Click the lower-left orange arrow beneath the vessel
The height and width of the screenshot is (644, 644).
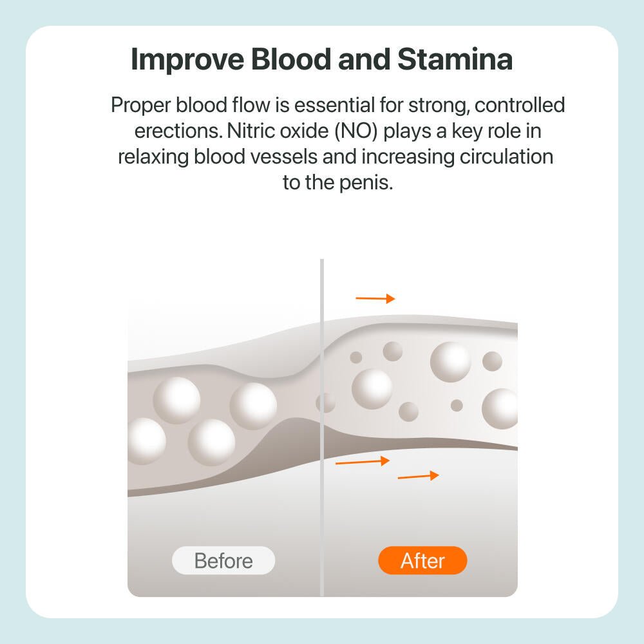coord(362,461)
